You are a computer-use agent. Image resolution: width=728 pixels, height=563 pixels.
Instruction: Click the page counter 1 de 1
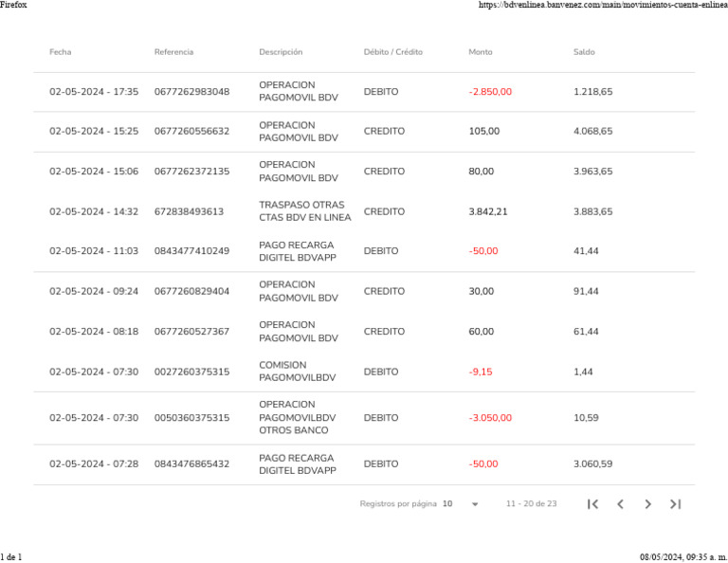(x=11, y=557)
